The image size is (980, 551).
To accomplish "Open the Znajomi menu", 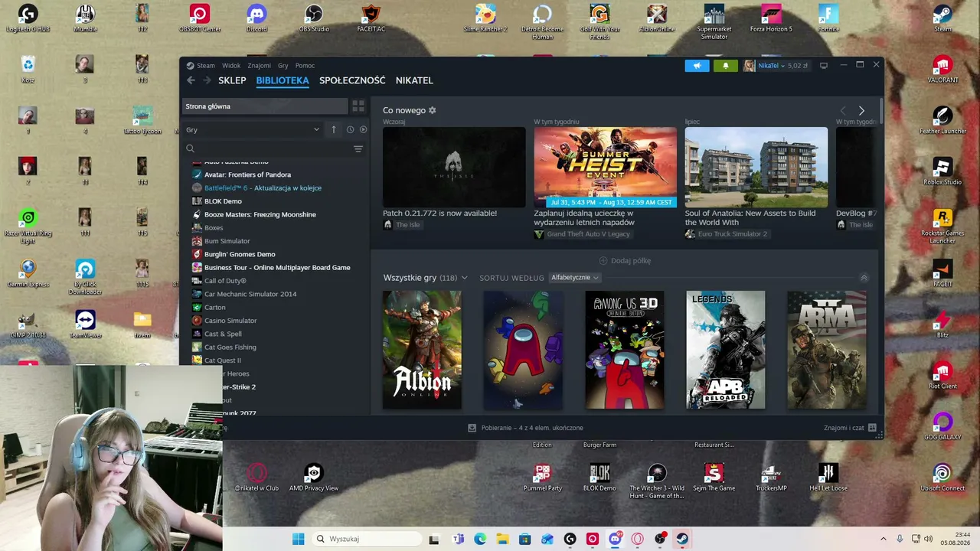I will [x=259, y=66].
